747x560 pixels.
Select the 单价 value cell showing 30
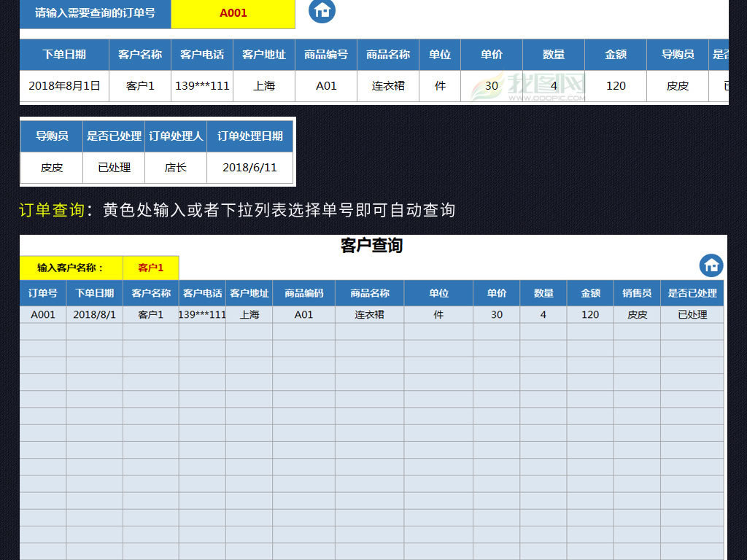pos(492,86)
